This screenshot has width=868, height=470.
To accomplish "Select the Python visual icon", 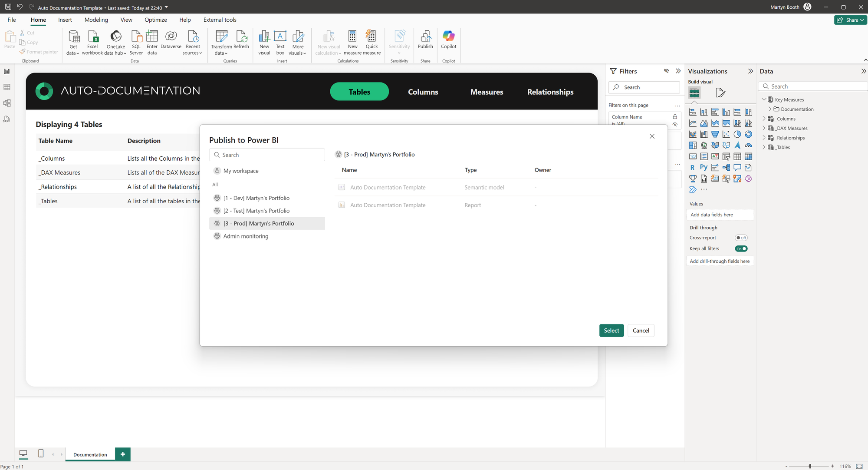I will pyautogui.click(x=704, y=168).
